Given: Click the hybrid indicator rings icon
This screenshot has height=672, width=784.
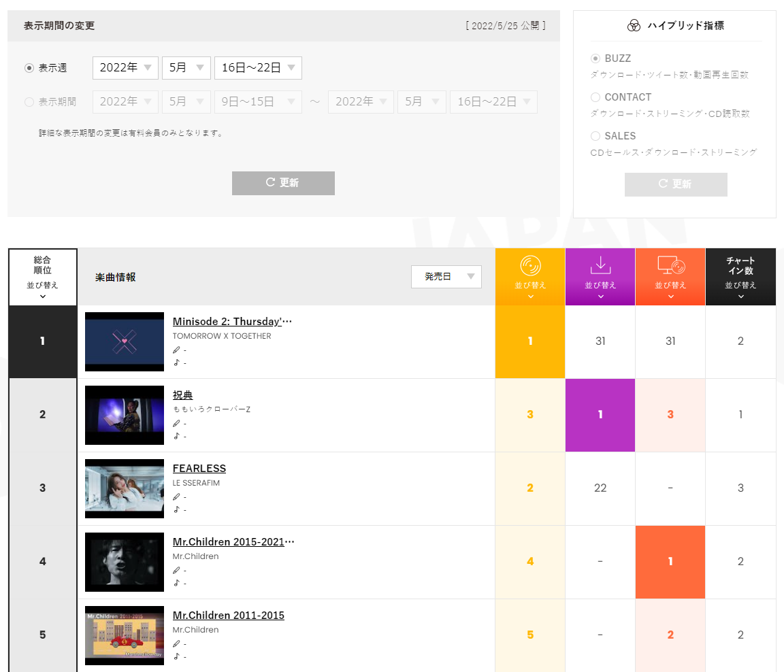Looking at the screenshot, I should click(634, 25).
